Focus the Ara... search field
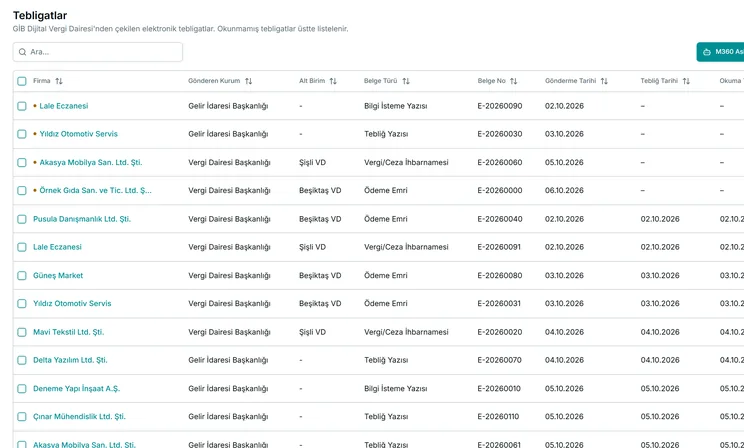This screenshot has height=448, width=744. (98, 52)
